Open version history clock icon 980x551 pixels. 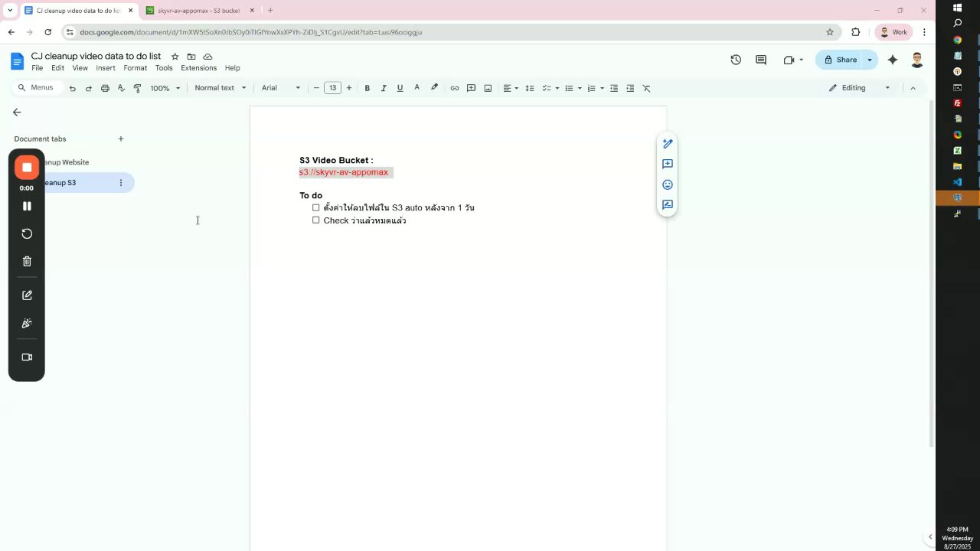(736, 60)
